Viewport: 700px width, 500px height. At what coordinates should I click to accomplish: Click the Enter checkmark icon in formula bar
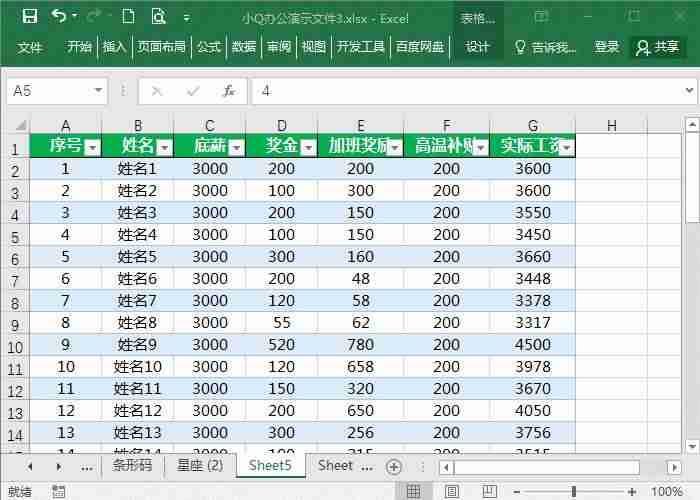[x=193, y=92]
